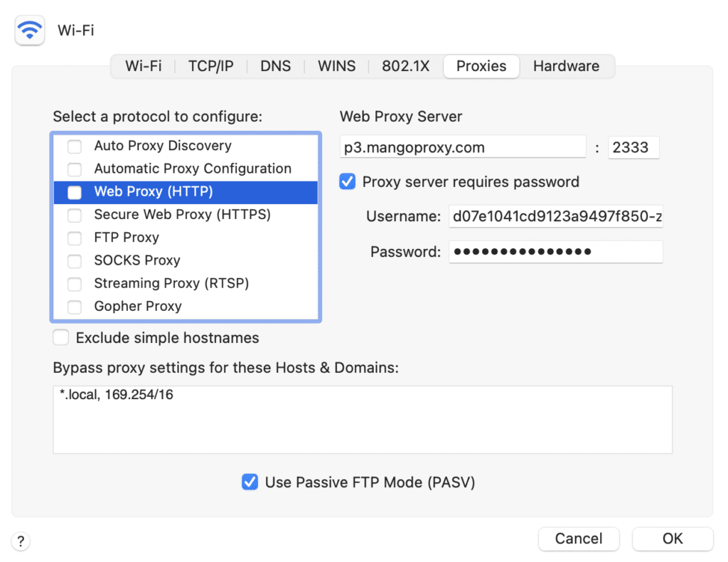Check the Streaming Proxy (RTSP) checkbox
The height and width of the screenshot is (562, 728).
click(74, 284)
